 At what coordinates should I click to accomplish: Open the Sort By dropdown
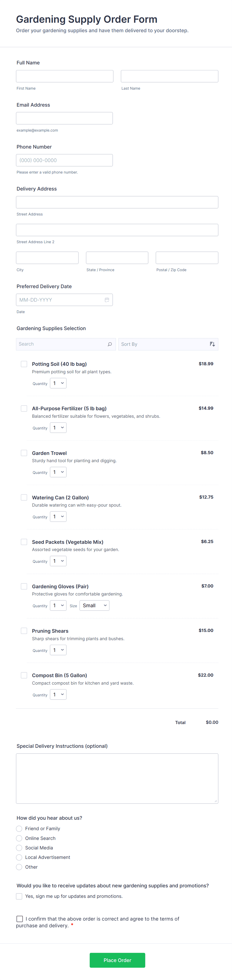coord(164,344)
